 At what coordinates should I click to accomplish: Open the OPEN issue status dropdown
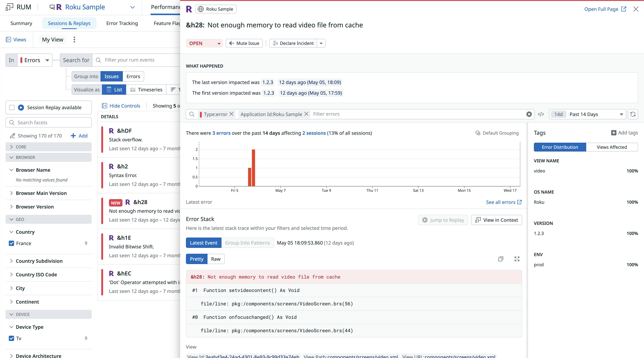[204, 43]
